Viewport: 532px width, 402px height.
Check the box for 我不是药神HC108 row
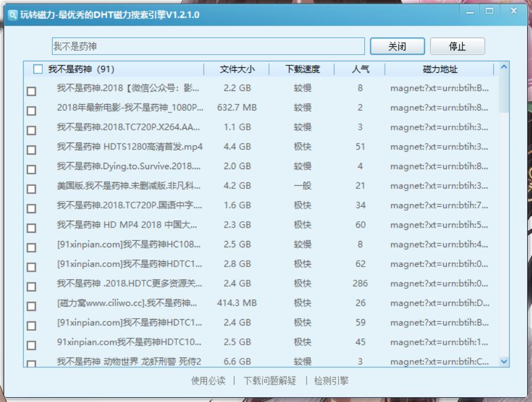click(31, 248)
